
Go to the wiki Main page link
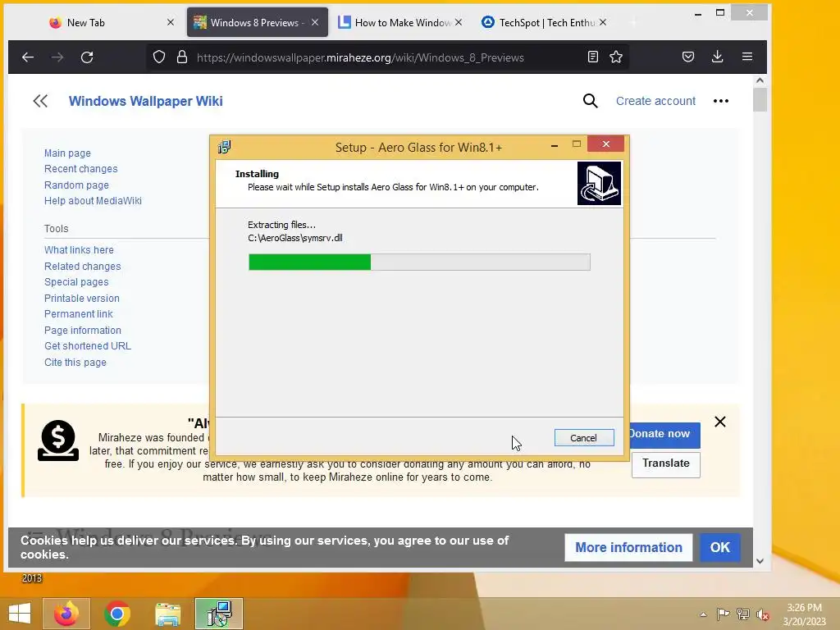(x=67, y=153)
